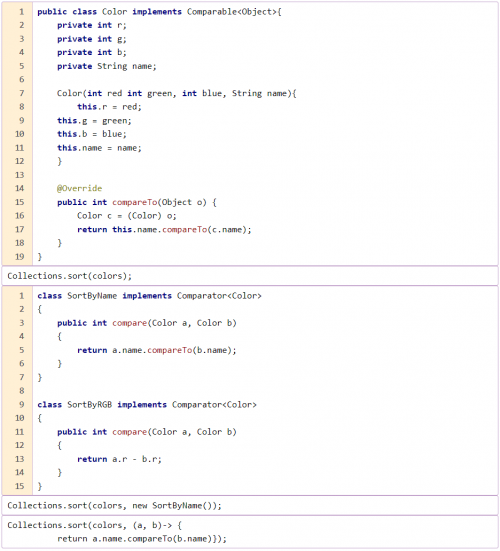Click line number 15 in second block
This screenshot has height=551, width=500.
pos(20,486)
